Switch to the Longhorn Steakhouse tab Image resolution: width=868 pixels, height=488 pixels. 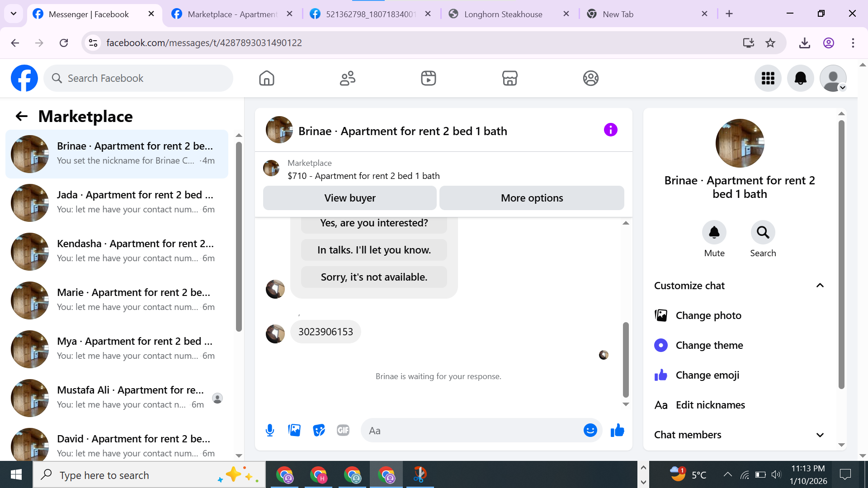tap(503, 14)
